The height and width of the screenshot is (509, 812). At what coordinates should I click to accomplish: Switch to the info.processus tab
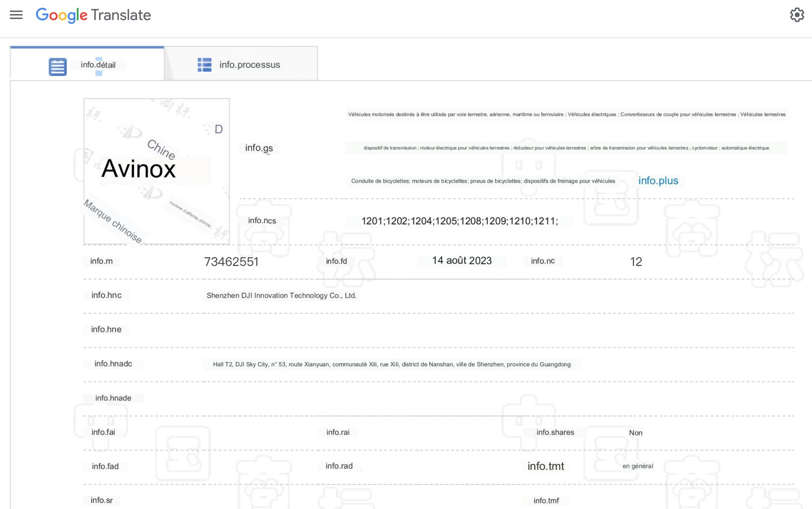[x=241, y=64]
